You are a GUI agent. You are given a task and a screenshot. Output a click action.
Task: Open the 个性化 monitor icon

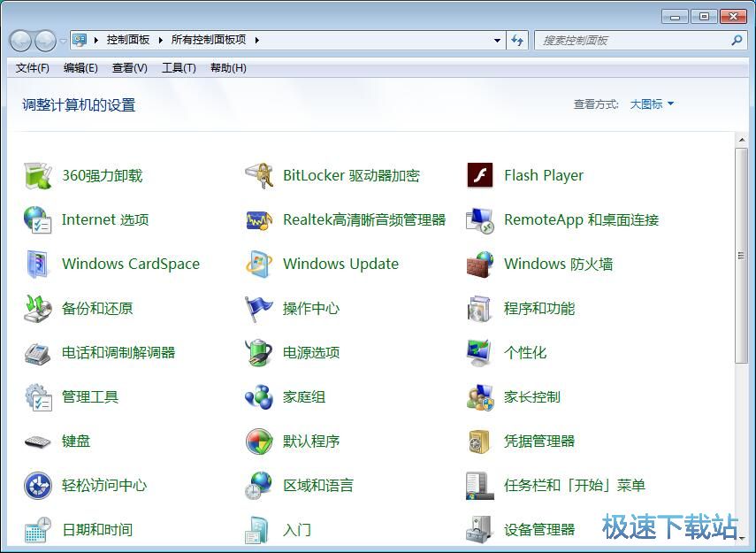point(480,353)
